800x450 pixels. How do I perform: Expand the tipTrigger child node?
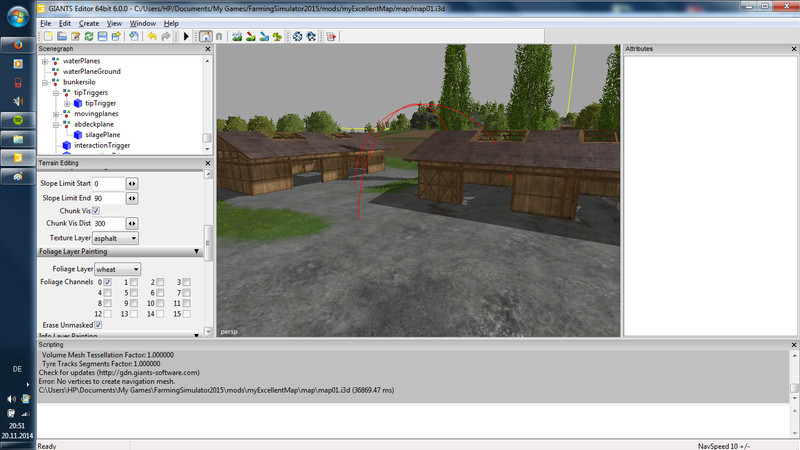pyautogui.click(x=67, y=104)
